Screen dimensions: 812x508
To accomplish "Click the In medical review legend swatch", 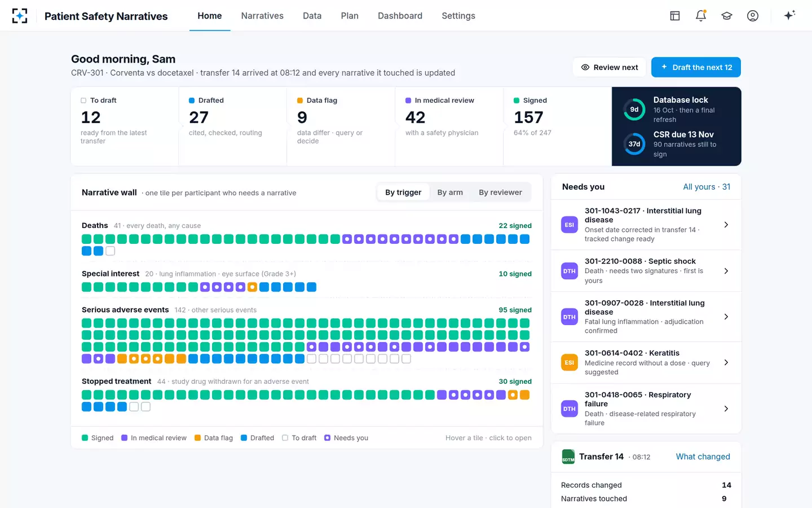I will tap(124, 438).
